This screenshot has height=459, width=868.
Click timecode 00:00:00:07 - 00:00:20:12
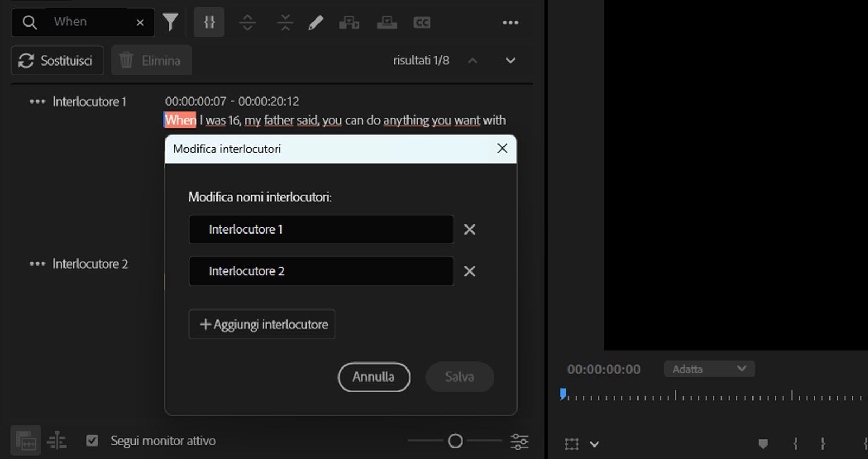[232, 101]
